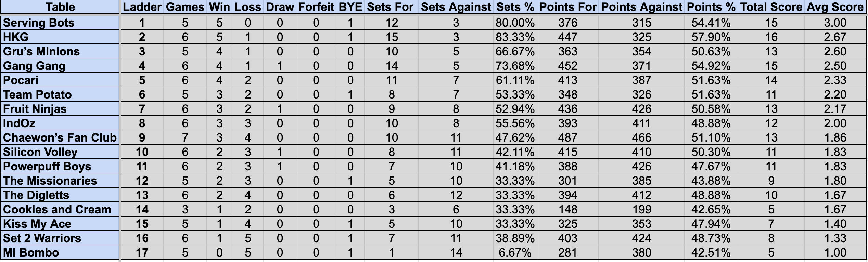
Task: Select Chaewon's Fan Club row label
Action: [60, 137]
